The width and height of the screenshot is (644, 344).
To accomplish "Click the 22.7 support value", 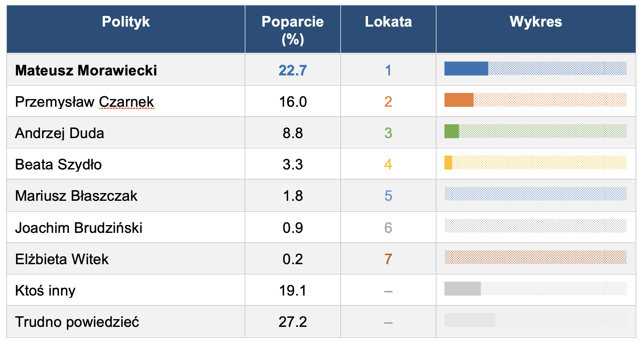I will [292, 70].
